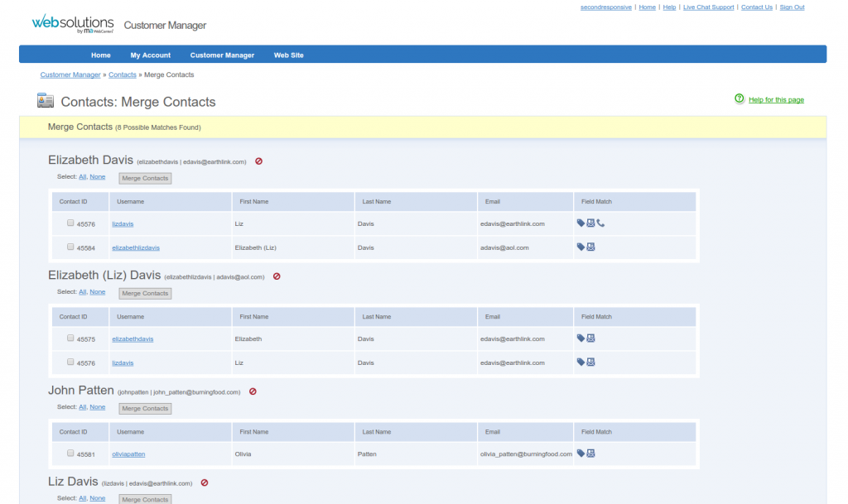Go to Customer Manager breadcrumb link
The height and width of the screenshot is (504, 848).
click(x=70, y=74)
